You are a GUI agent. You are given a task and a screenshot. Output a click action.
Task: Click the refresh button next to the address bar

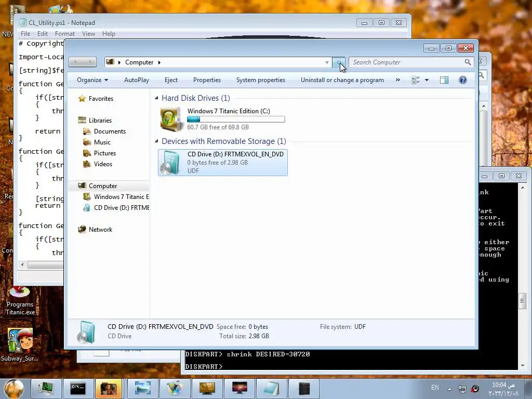coord(339,62)
